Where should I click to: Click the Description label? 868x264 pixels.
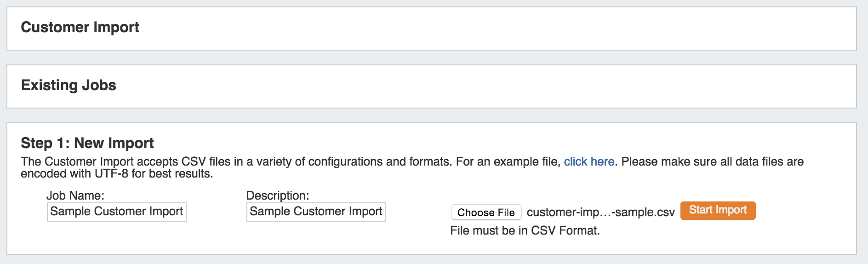coord(278,195)
